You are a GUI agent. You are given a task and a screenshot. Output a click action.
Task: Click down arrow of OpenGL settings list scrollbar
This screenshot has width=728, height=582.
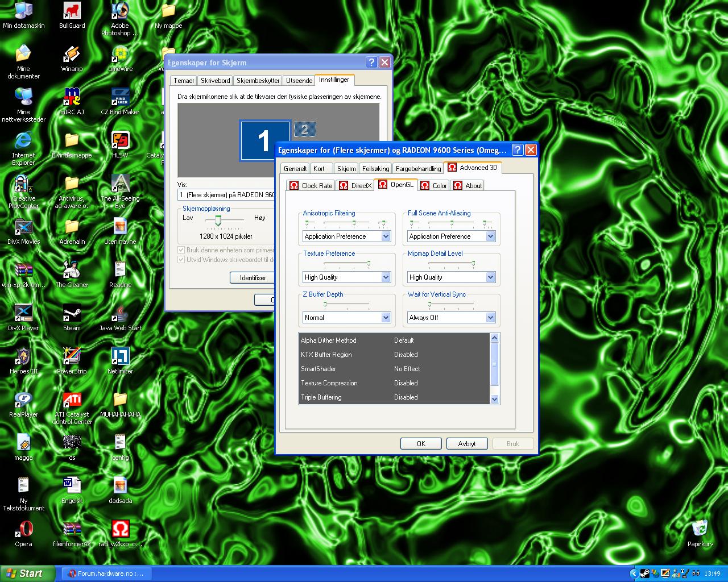[x=494, y=399]
